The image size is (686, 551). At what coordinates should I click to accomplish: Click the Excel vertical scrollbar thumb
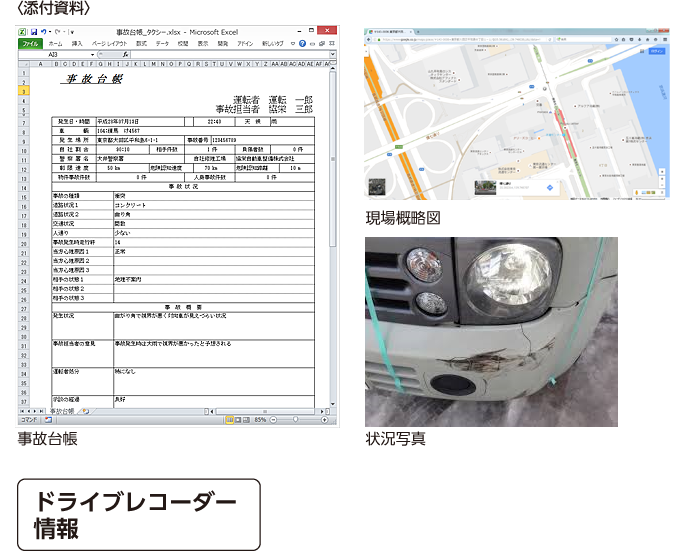[x=332, y=160]
